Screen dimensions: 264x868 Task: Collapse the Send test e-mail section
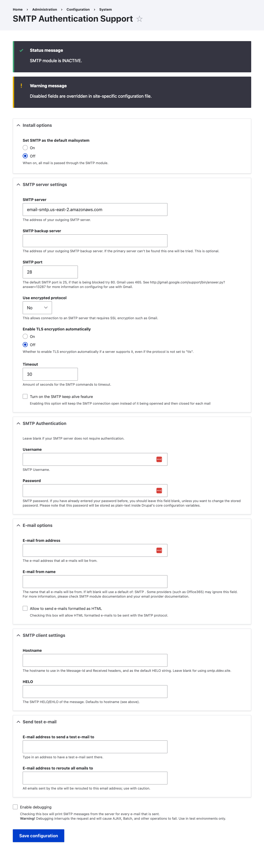point(39,722)
